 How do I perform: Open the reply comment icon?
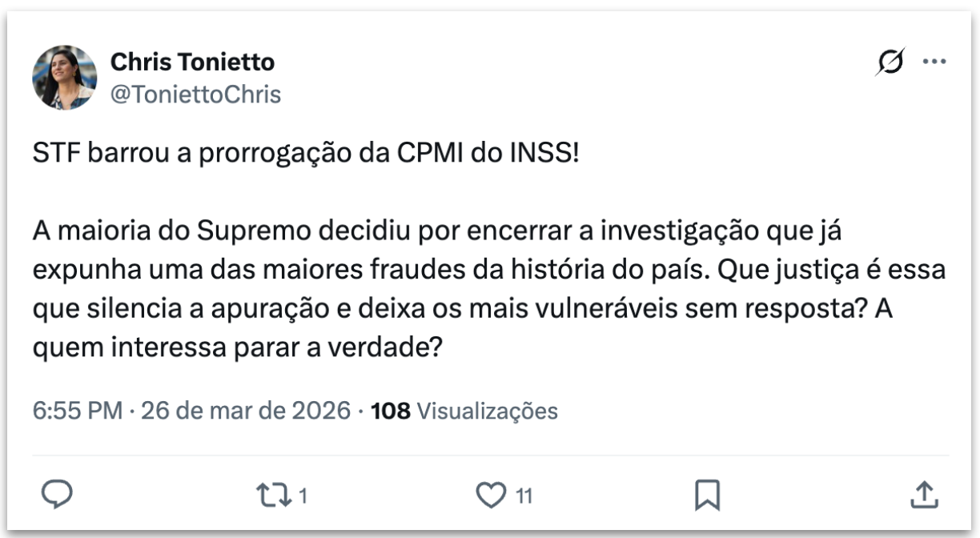(57, 495)
